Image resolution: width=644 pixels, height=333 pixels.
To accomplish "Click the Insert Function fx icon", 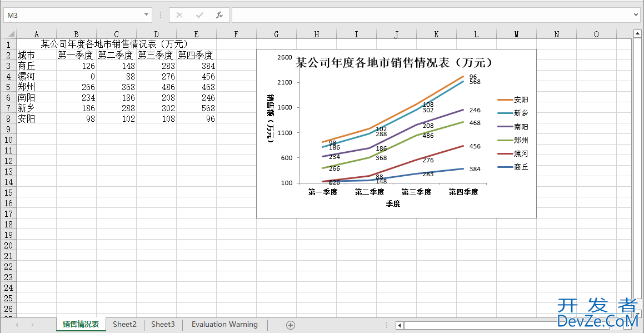I will [x=219, y=15].
